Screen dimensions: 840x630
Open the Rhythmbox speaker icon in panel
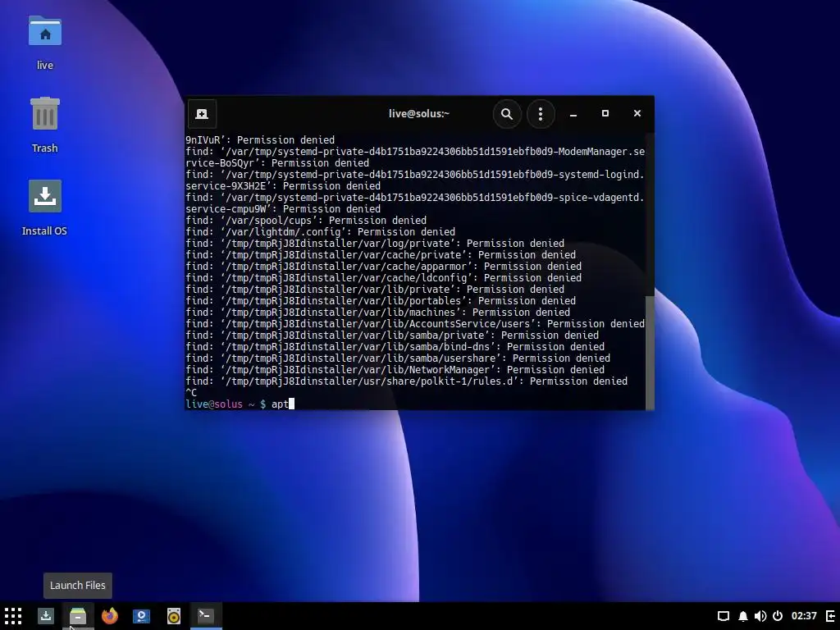(174, 616)
